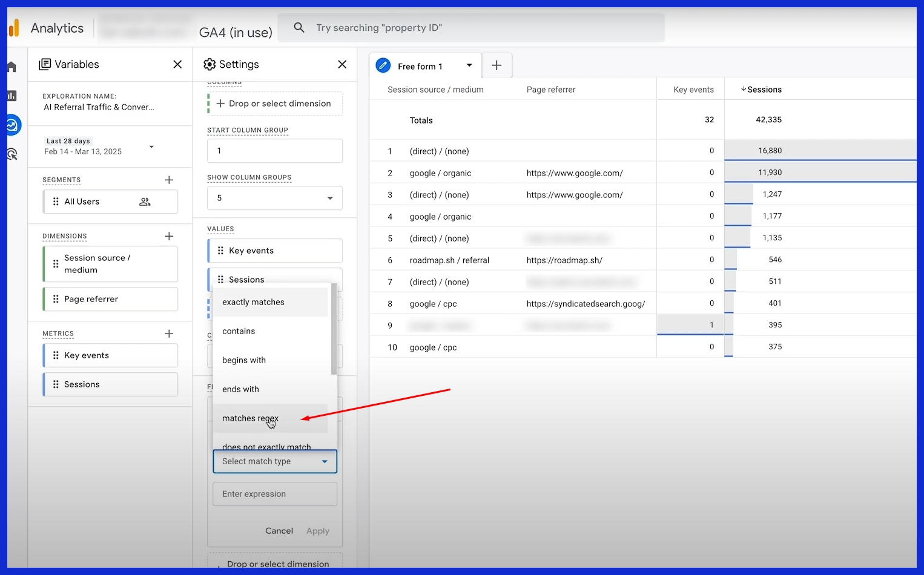924x575 pixels.
Task: Click the Variables panel icon
Action: 45,64
